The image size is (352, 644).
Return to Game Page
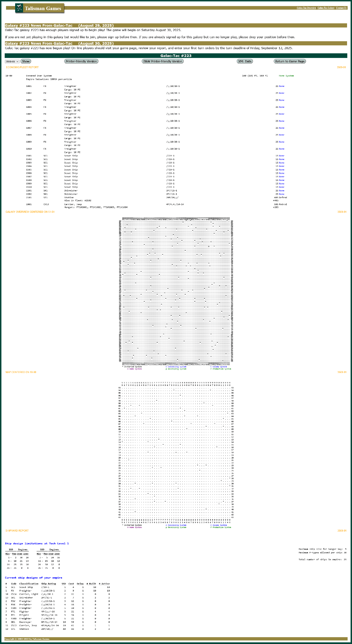point(290,61)
